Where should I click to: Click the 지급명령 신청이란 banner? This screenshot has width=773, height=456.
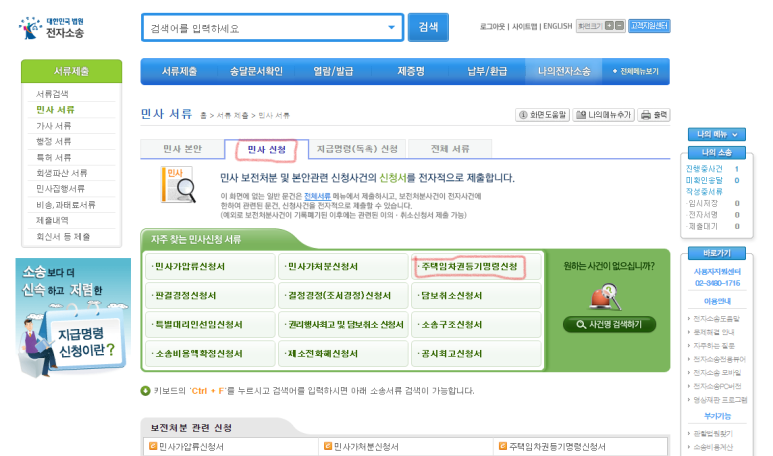(73, 318)
